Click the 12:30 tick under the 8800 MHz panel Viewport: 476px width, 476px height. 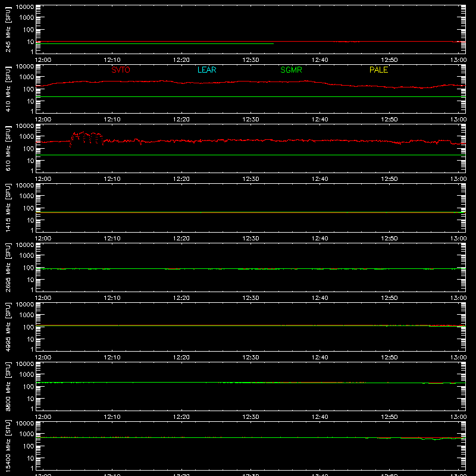(x=250, y=417)
